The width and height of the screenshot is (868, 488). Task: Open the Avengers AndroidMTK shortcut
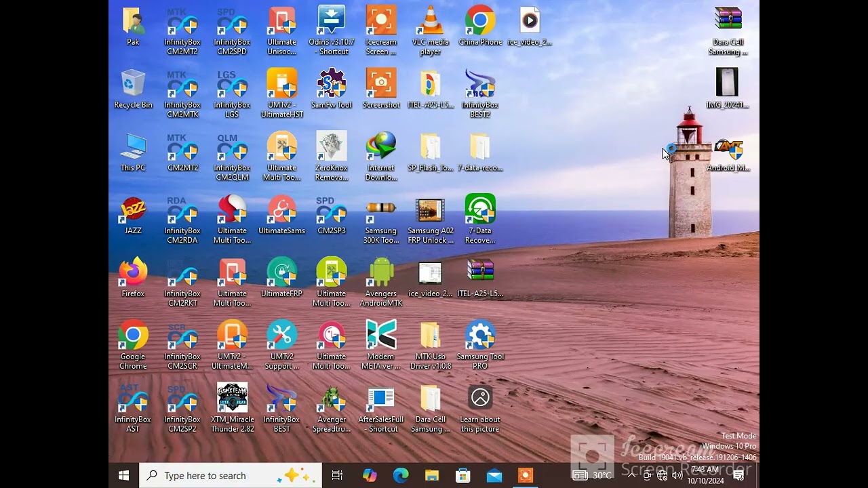pyautogui.click(x=380, y=273)
